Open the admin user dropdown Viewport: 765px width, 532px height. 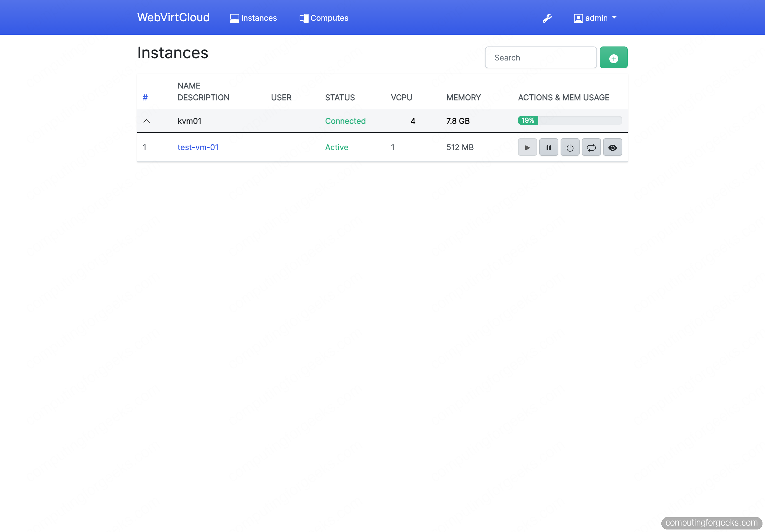tap(595, 18)
